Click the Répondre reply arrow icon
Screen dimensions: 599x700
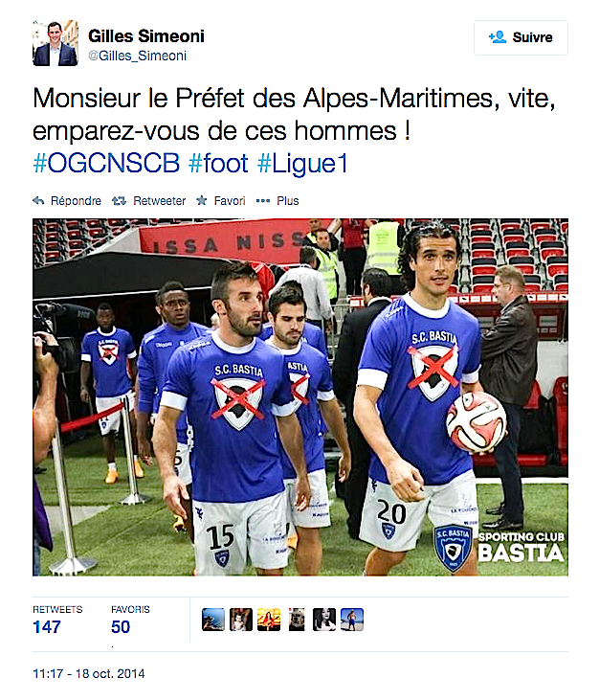click(39, 201)
